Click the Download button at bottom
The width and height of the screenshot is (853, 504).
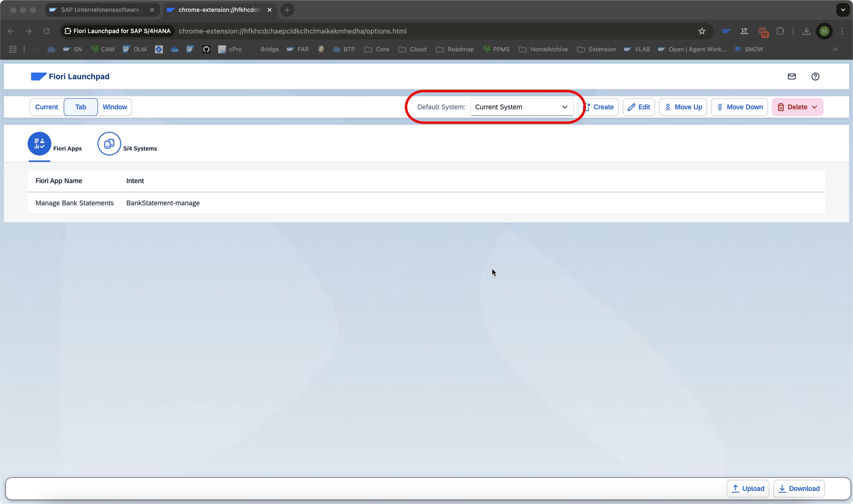tap(799, 488)
